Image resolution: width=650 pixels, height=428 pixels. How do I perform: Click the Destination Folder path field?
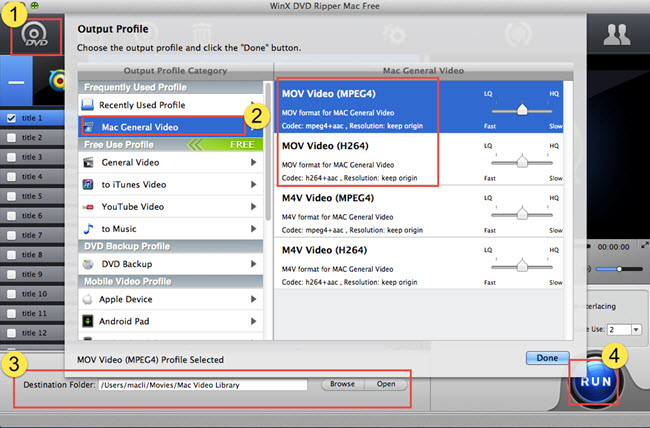coord(203,385)
